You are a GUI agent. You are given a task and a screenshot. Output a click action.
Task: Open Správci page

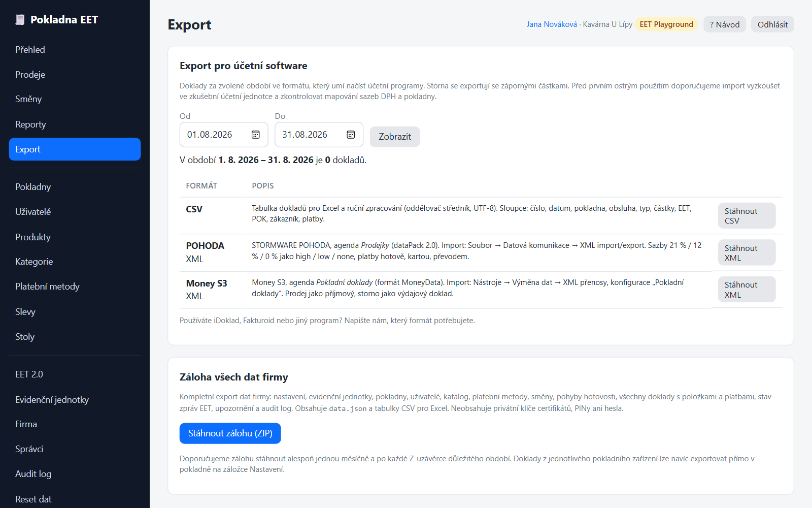pos(75,449)
